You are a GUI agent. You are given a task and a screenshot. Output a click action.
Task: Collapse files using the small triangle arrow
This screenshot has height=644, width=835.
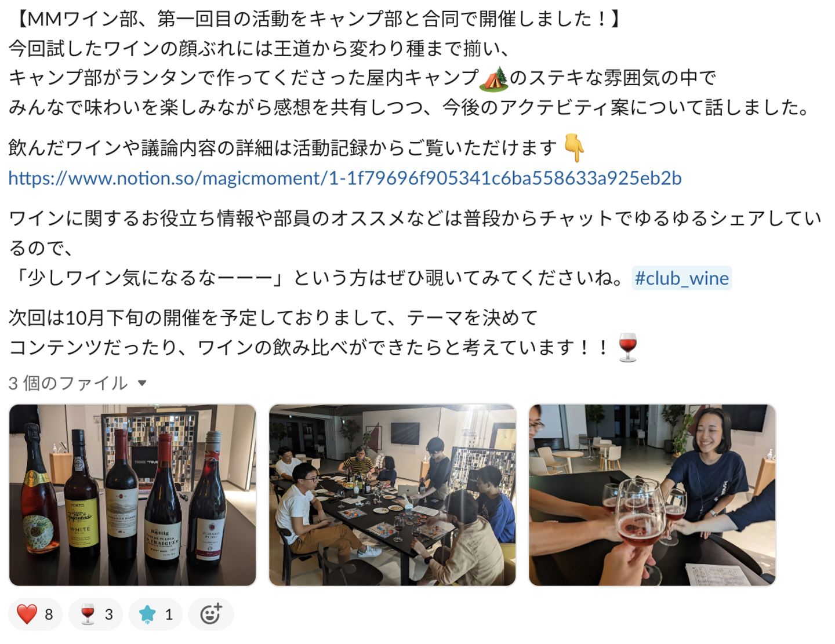click(x=142, y=383)
